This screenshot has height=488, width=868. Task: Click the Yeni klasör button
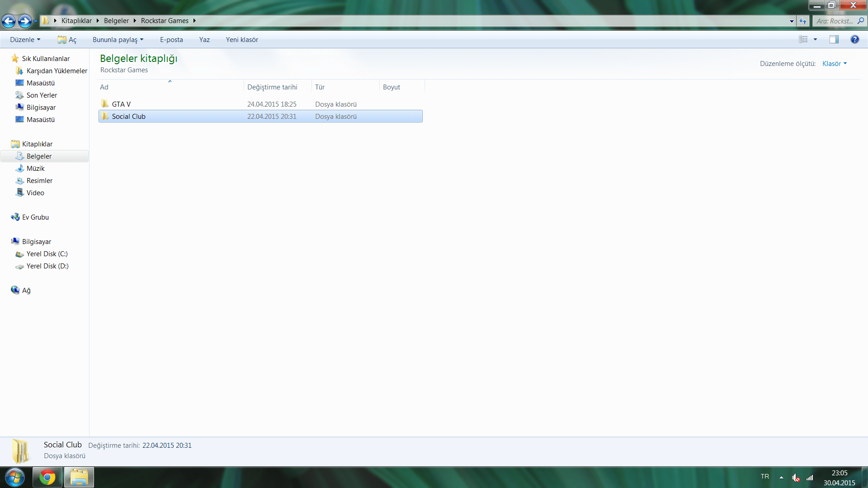click(242, 39)
